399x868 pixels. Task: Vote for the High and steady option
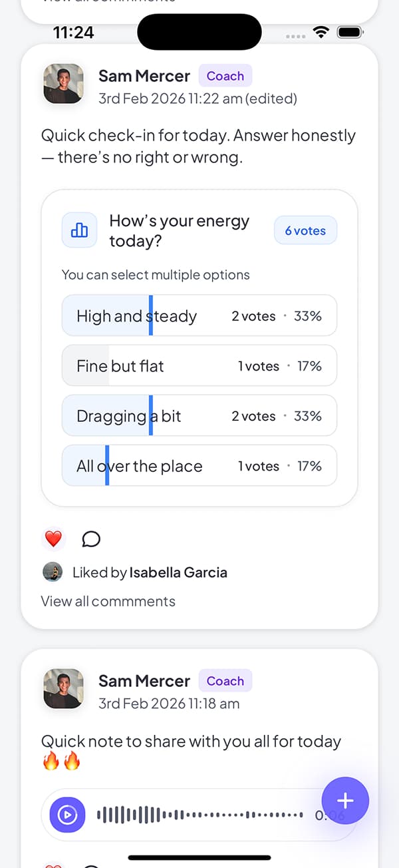point(199,316)
